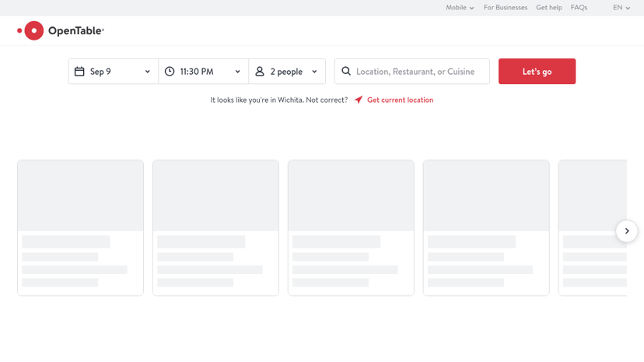Click the calendar icon next to Sep 9

click(x=79, y=72)
